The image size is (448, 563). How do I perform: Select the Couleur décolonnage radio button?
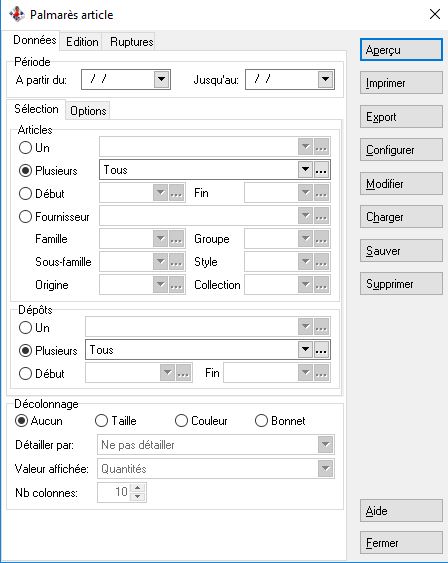tap(181, 420)
